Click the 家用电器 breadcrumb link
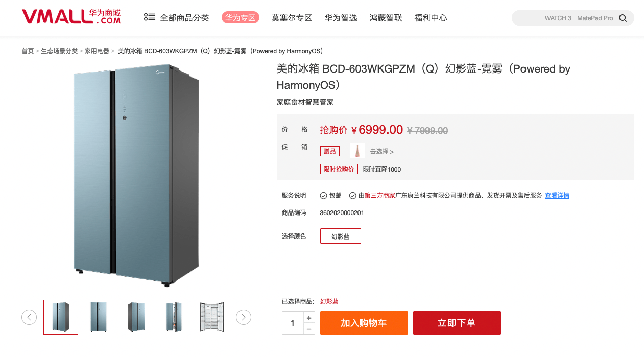 point(97,51)
